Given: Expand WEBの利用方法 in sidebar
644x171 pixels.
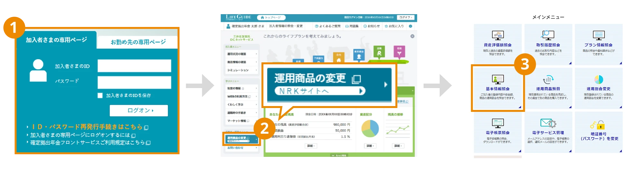Looking at the screenshot, I should click(x=242, y=96).
